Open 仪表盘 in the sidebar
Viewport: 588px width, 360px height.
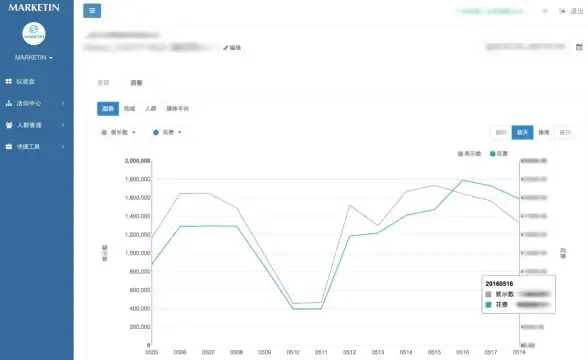coord(26,81)
